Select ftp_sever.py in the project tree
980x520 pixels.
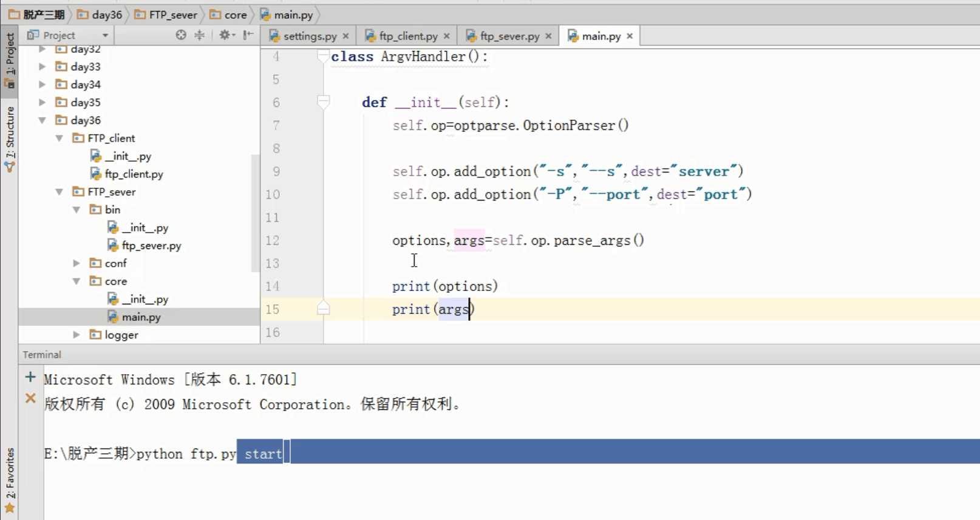[x=151, y=245]
